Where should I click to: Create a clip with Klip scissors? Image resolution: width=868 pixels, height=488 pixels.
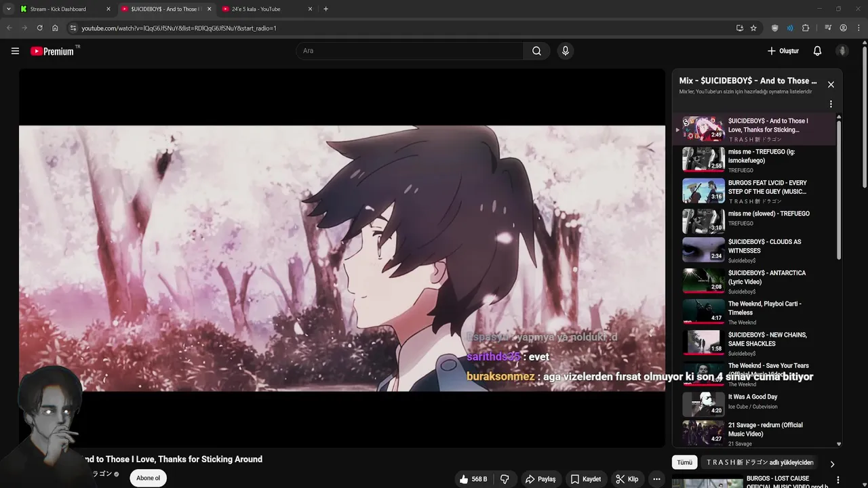pos(627,479)
